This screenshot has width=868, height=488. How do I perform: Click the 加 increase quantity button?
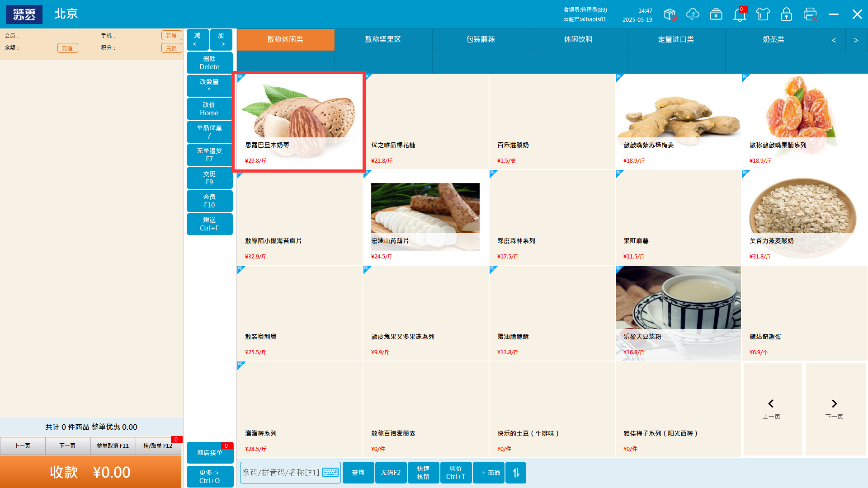221,40
